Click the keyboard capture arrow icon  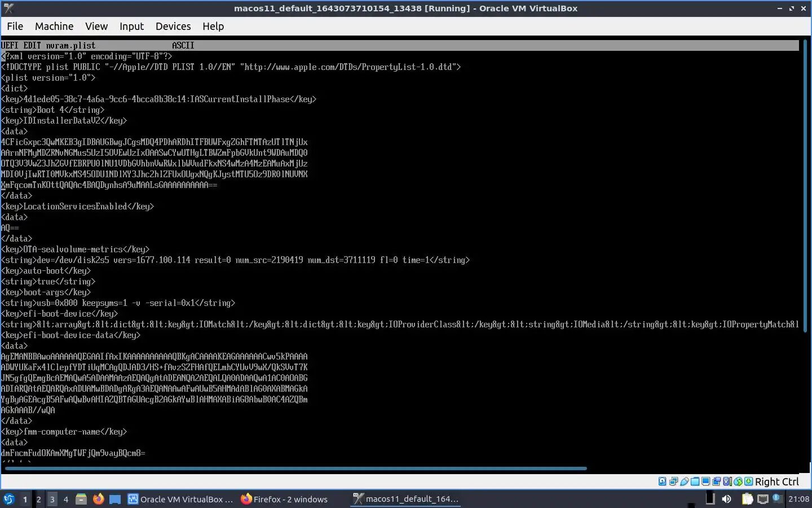[x=748, y=481]
